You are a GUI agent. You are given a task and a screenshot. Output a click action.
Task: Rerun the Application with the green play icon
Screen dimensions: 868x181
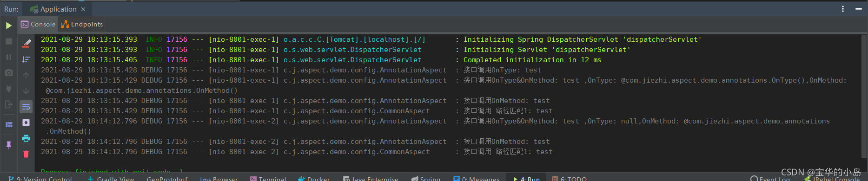8,26
